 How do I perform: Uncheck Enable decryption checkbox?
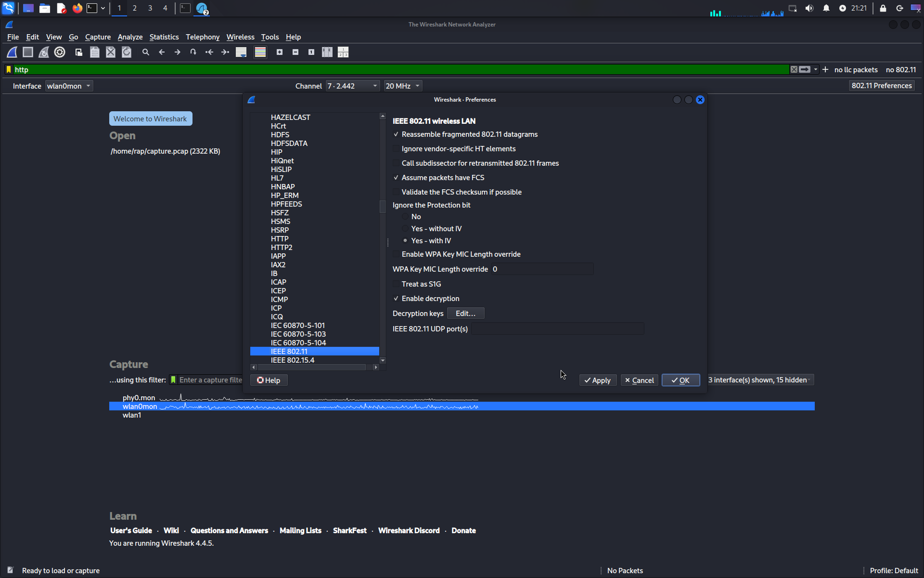click(x=396, y=299)
